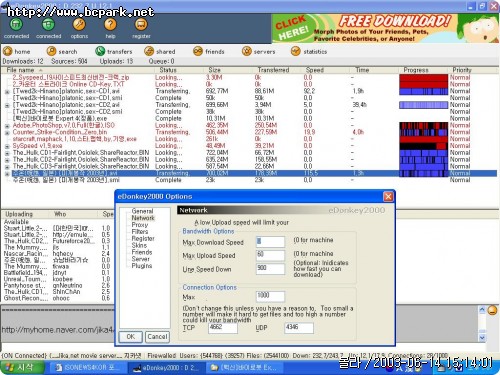This screenshot has width=500, height=375.
Task: Expand The.Hulk.CD2 download row
Action: (x=7, y=160)
